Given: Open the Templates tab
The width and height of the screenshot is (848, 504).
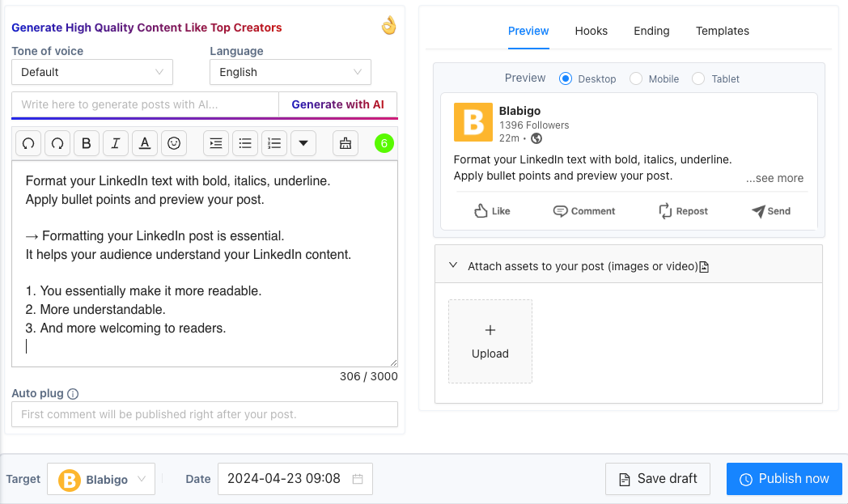Looking at the screenshot, I should (722, 31).
